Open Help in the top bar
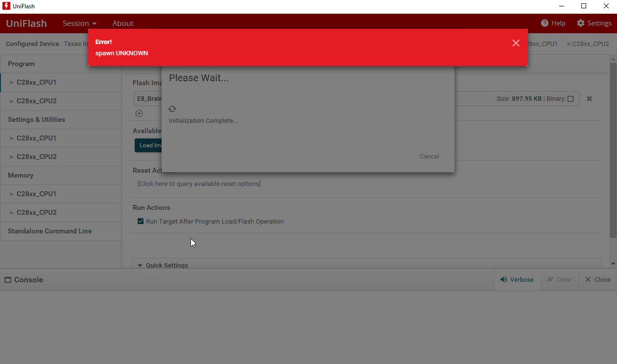 pos(553,23)
